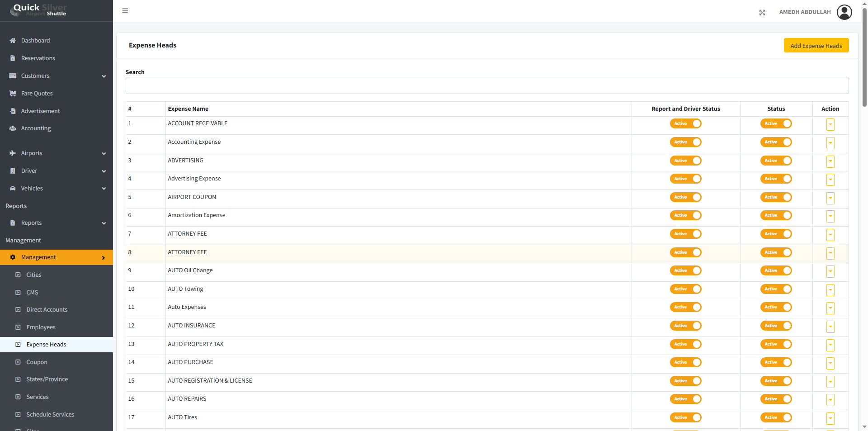The height and width of the screenshot is (431, 868).
Task: Open the Direct Accounts link
Action: click(x=47, y=310)
